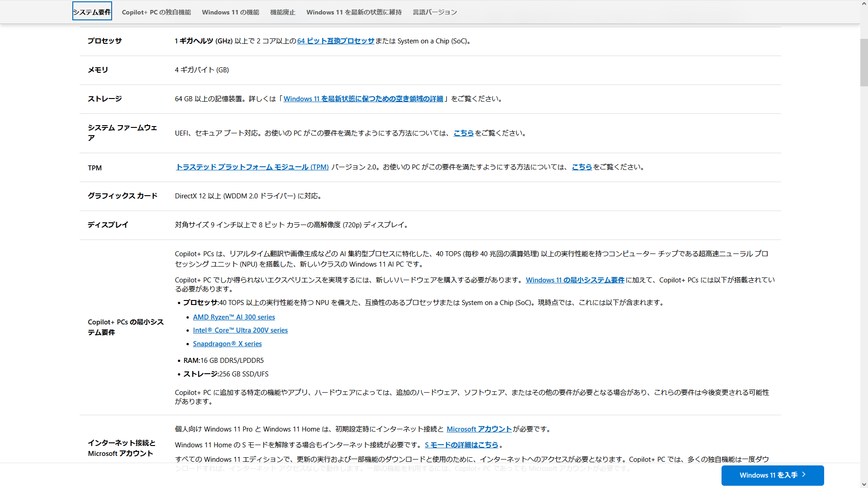The width and height of the screenshot is (868, 488).
Task: Open Windows 11 の最小システム要件 link
Action: click(x=575, y=280)
